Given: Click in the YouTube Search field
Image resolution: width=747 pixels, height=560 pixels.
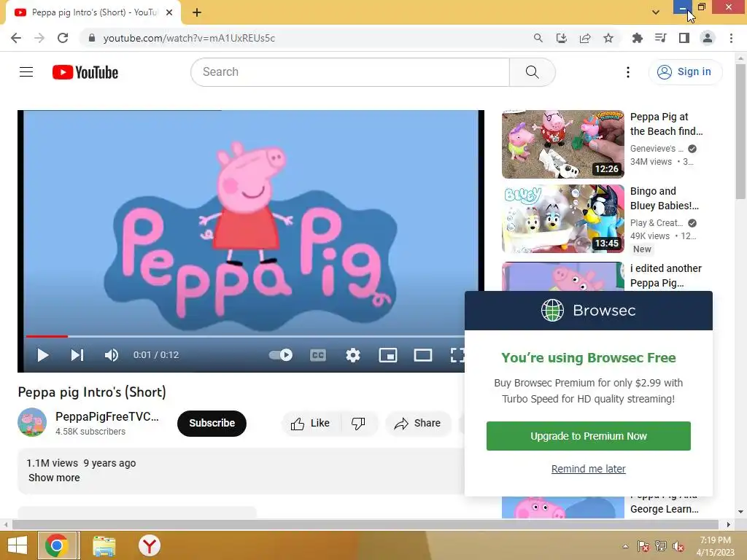Looking at the screenshot, I should [350, 72].
